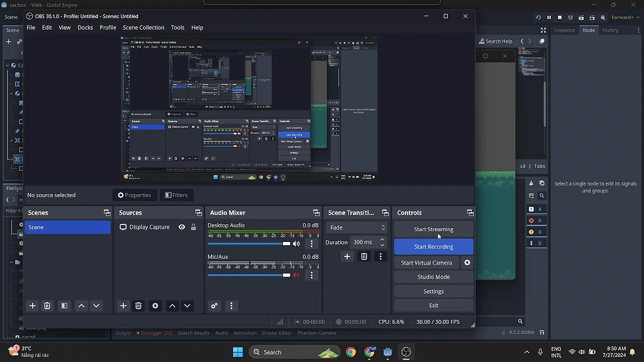Add a scene transition with plus icon

point(347,256)
